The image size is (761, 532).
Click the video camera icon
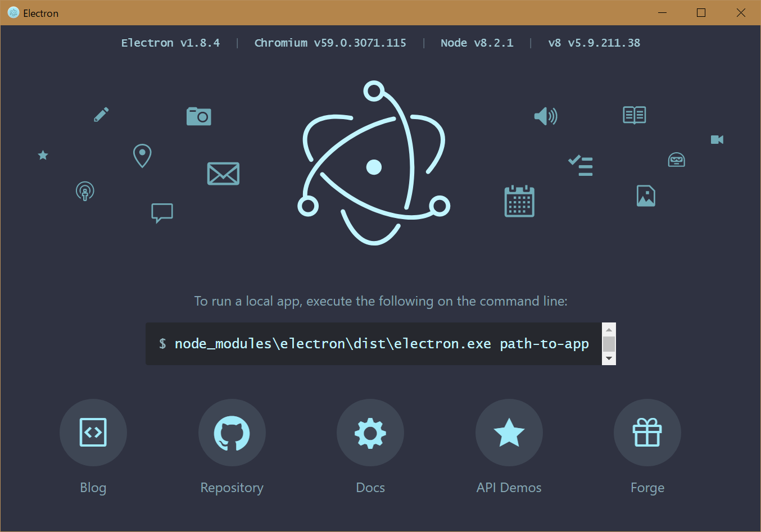(x=717, y=139)
